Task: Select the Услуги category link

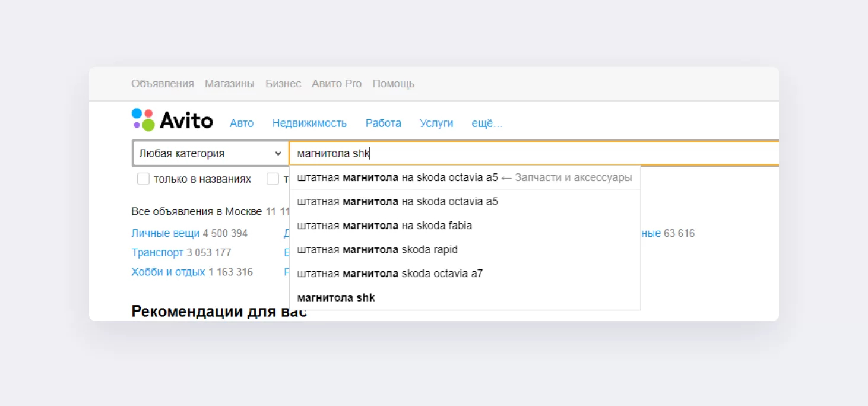Action: pyautogui.click(x=436, y=123)
